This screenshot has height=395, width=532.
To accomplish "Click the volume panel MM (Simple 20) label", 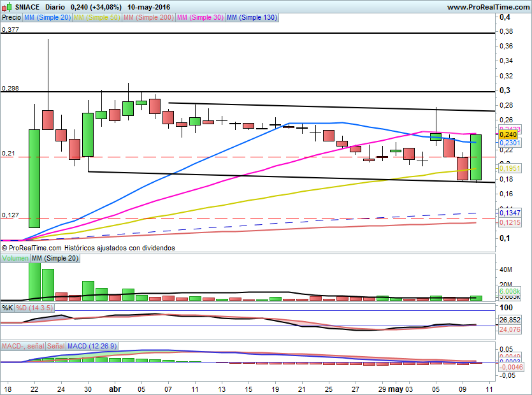I will 55,258.
